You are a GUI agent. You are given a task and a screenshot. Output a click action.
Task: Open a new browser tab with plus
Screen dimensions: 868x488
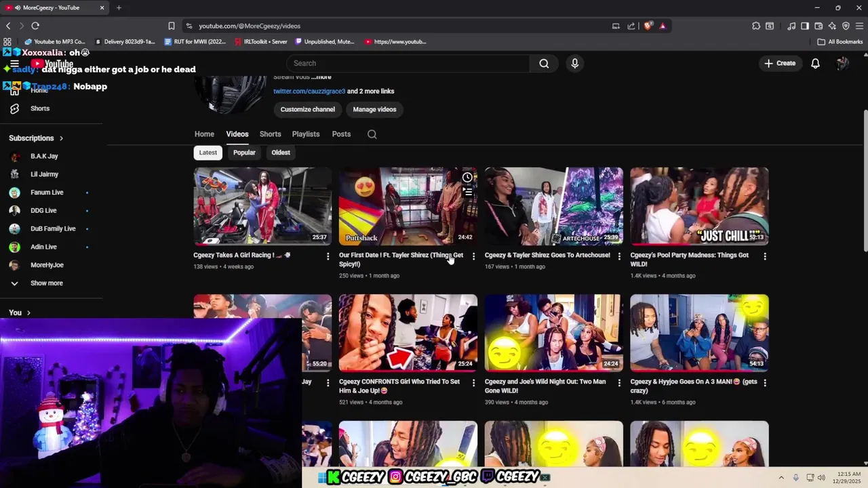[x=119, y=7]
